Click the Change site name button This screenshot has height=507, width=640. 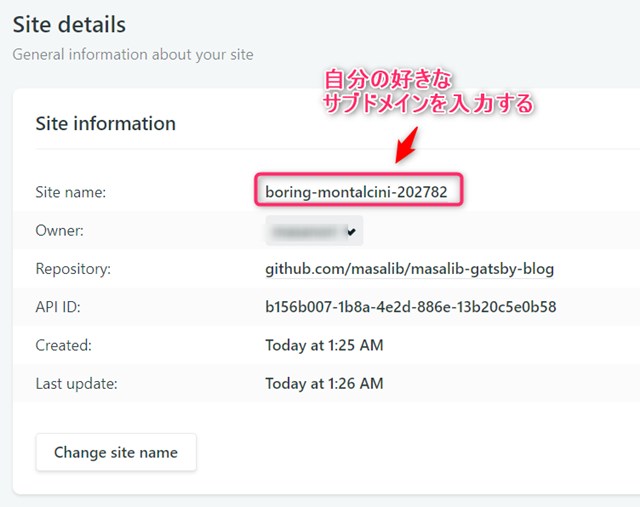[x=116, y=452]
